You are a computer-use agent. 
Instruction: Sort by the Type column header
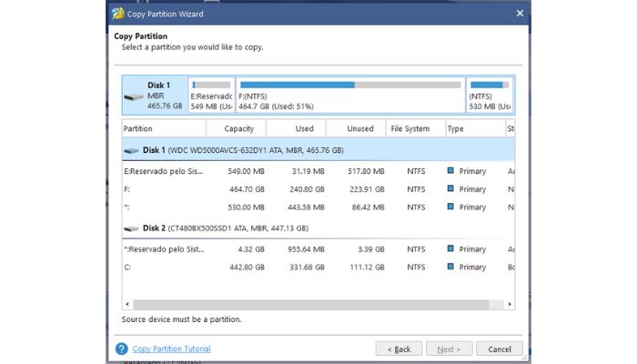475,129
